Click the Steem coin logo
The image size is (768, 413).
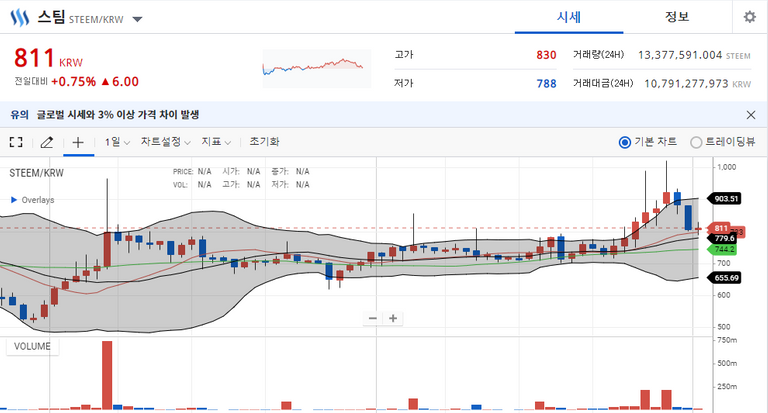[x=20, y=18]
